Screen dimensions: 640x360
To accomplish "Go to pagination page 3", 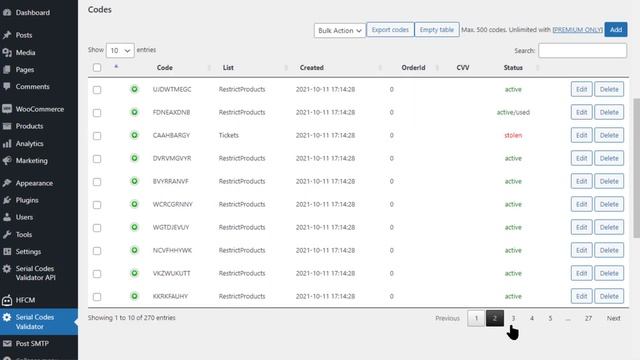I will tap(513, 318).
